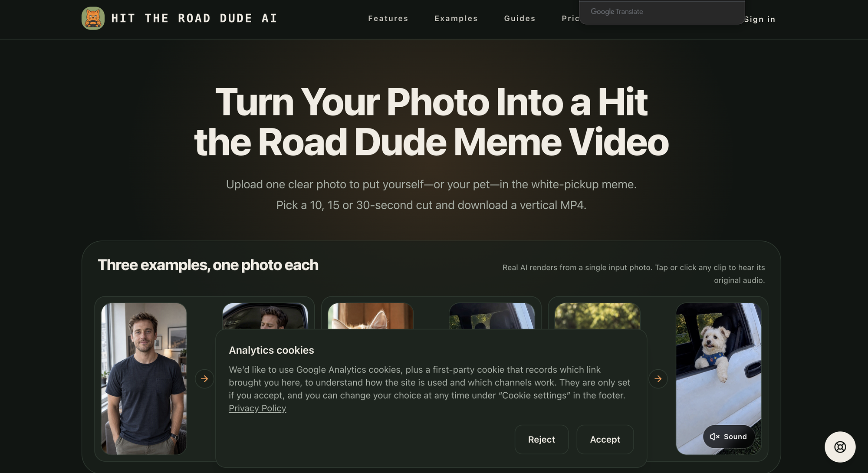Toggle Sound on the dog clip
The height and width of the screenshot is (473, 868).
(x=729, y=437)
